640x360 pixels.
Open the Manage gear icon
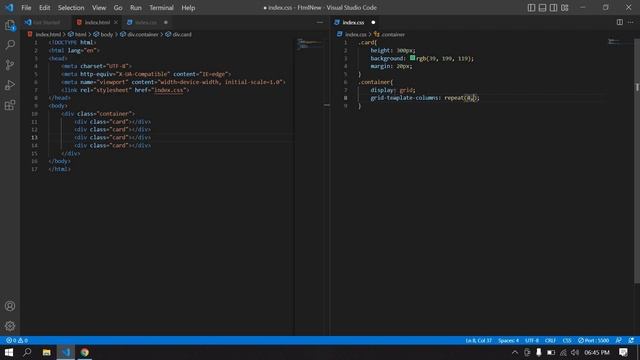pyautogui.click(x=10, y=326)
